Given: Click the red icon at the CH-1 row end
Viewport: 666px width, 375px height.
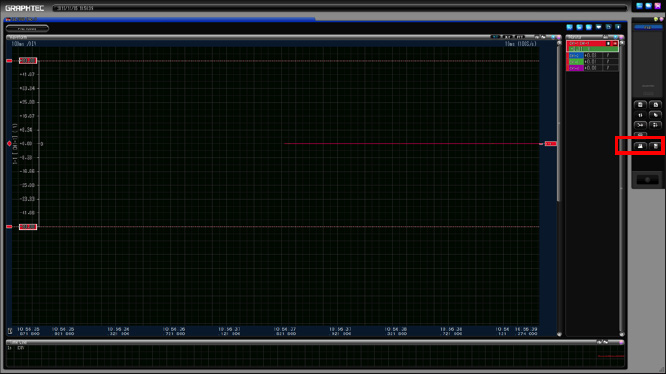Looking at the screenshot, I should (x=615, y=43).
